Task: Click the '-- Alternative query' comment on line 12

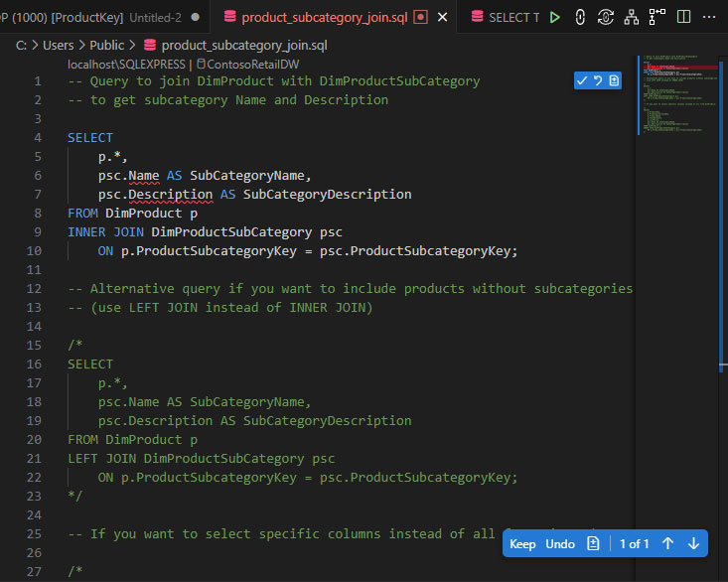Action: [350, 289]
